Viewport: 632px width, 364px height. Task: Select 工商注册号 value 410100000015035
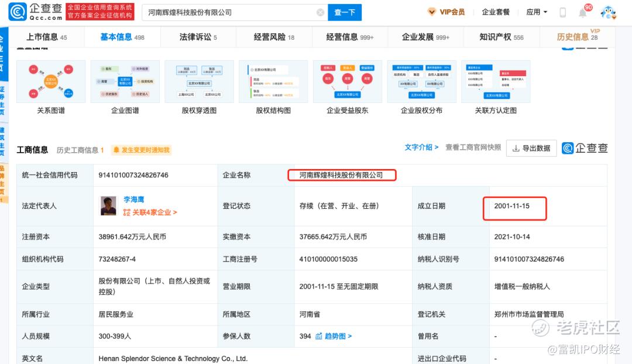pyautogui.click(x=328, y=259)
